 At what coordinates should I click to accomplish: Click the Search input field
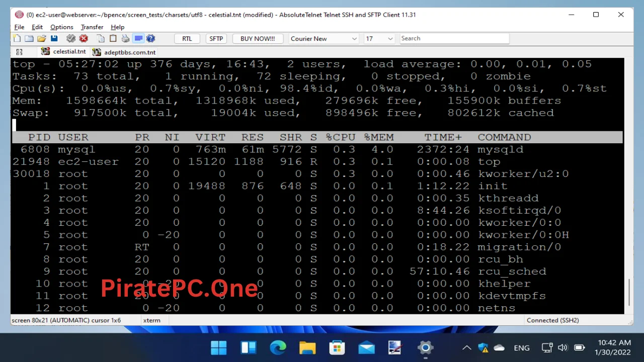pos(454,38)
